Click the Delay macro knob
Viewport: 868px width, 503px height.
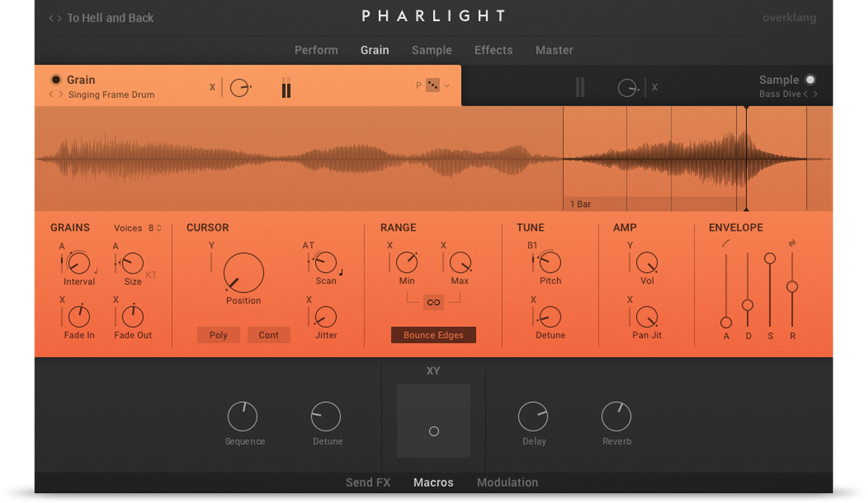coord(533,416)
